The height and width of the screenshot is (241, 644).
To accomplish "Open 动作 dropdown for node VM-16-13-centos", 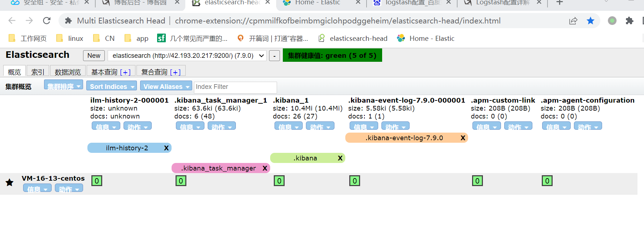I will tap(69, 188).
